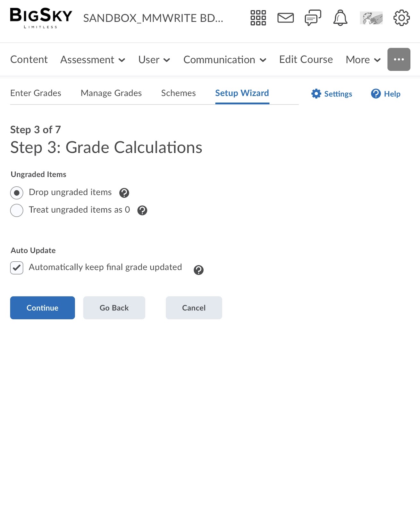Switch to the Schemes tab

pos(178,93)
